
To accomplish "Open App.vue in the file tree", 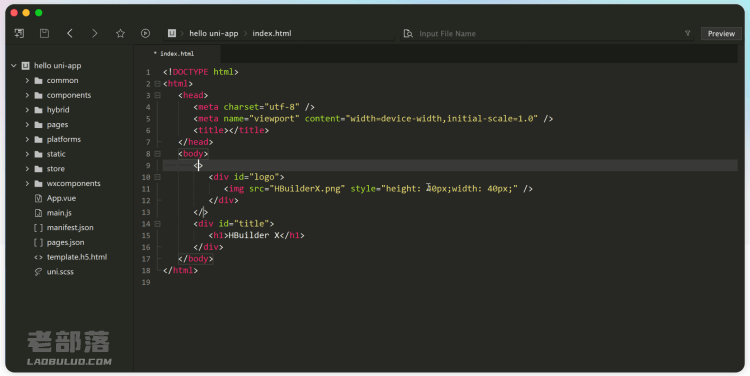I will (x=61, y=198).
